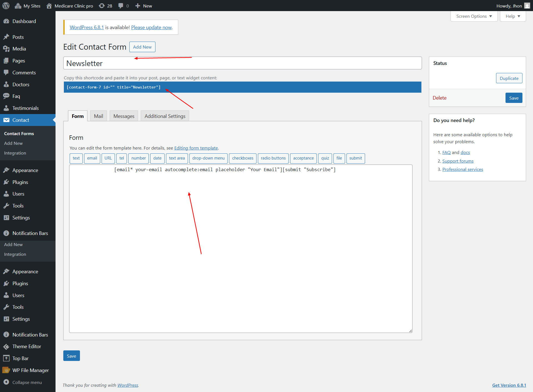
Task: Click the New plus icon
Action: [138, 6]
